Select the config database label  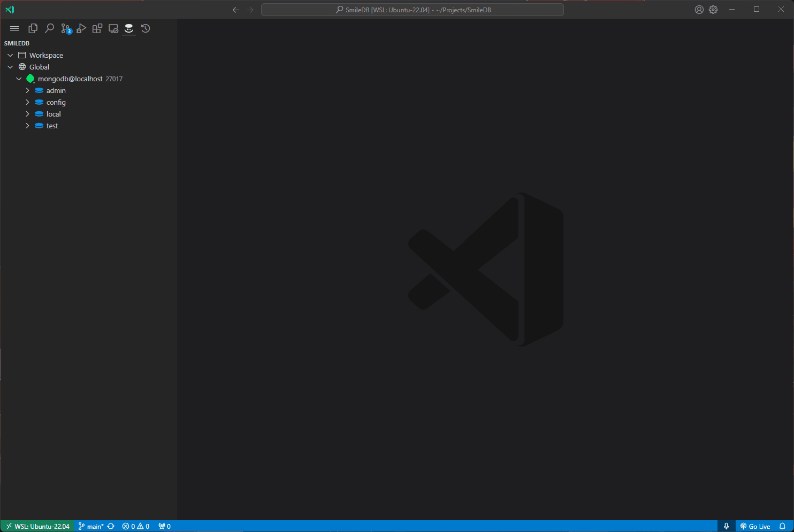tap(56, 102)
